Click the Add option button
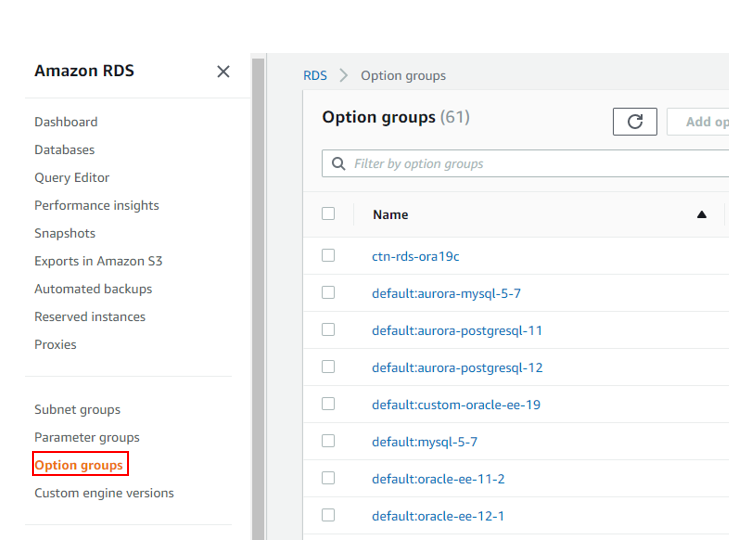Screen dimensions: 729x548 698,122
